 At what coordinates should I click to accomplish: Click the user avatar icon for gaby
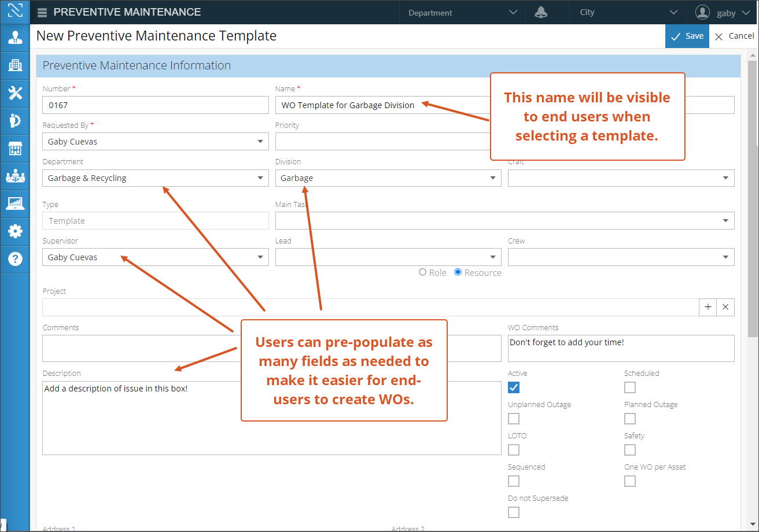coord(702,12)
